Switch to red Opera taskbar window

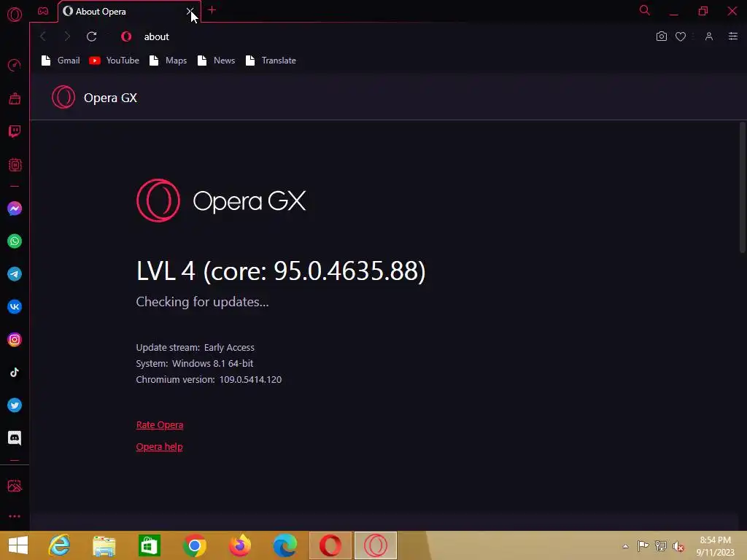(330, 545)
